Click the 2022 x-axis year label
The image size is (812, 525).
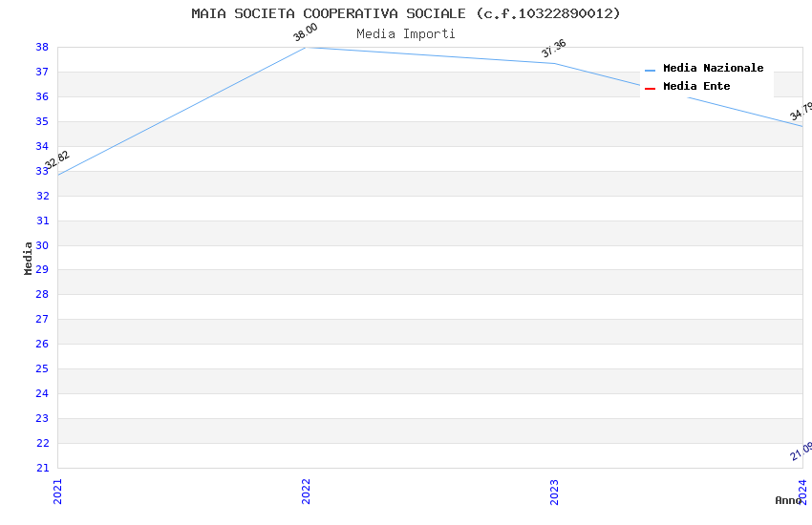tap(306, 492)
